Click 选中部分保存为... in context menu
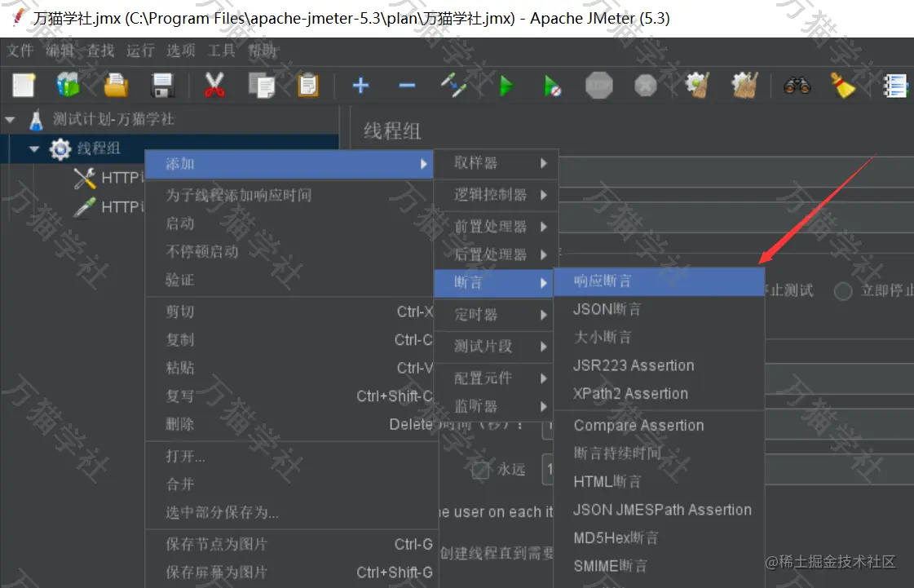The width and height of the screenshot is (914, 588). (289, 513)
